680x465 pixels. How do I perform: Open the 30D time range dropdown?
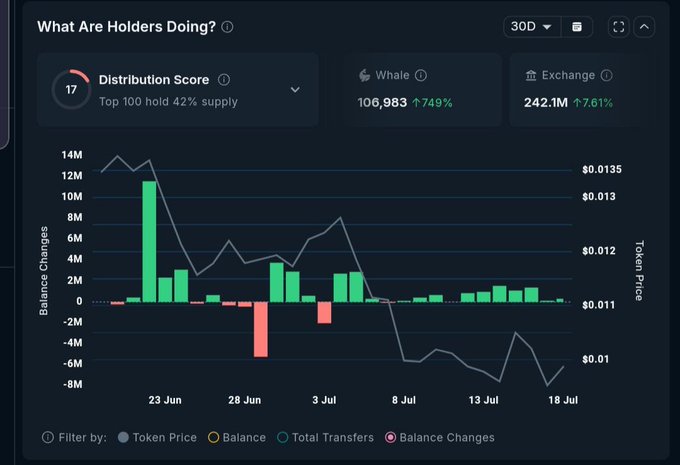pos(532,27)
